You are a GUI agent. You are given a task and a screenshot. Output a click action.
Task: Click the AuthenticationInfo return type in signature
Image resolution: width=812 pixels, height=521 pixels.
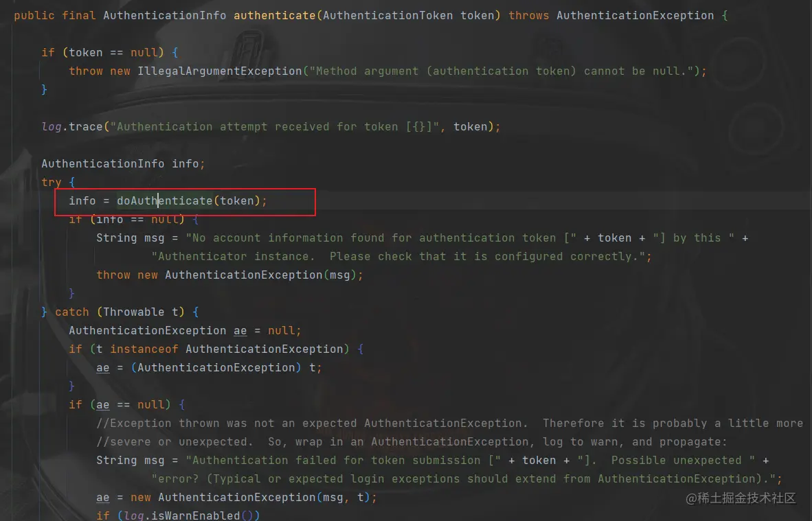click(x=165, y=16)
